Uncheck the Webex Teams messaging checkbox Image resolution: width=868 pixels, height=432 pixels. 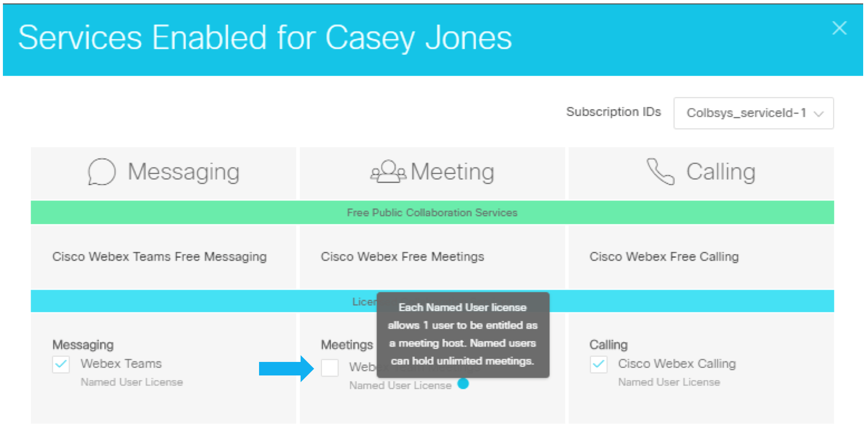click(61, 364)
